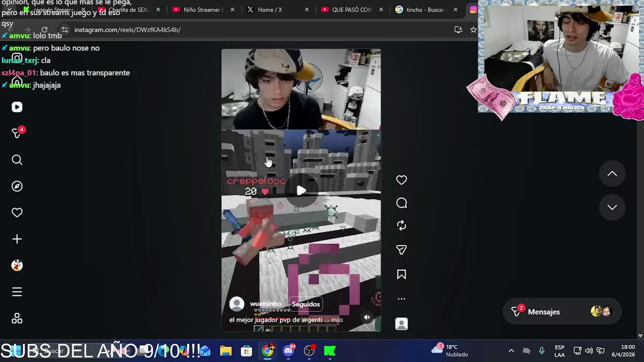Click the instagram.com URL address bar

[x=127, y=30]
